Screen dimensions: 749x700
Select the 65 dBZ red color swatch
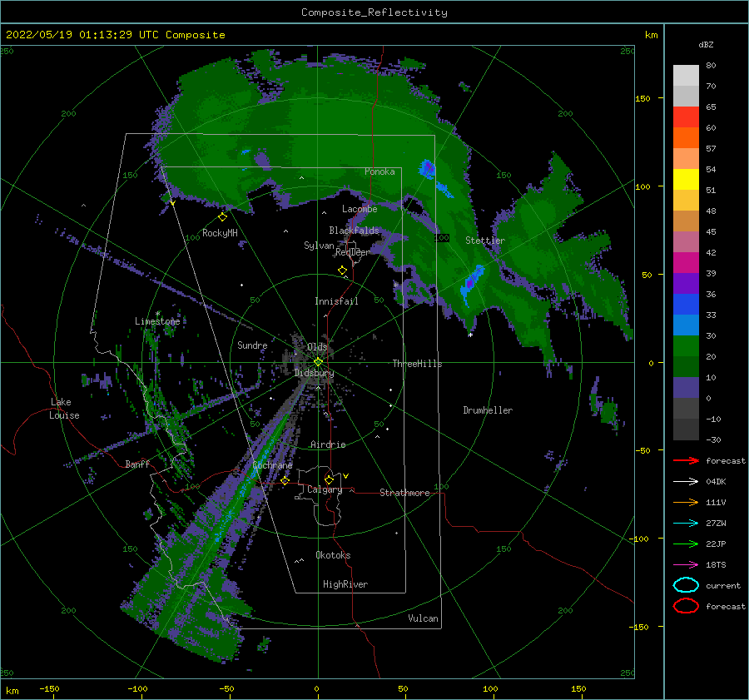click(x=686, y=117)
